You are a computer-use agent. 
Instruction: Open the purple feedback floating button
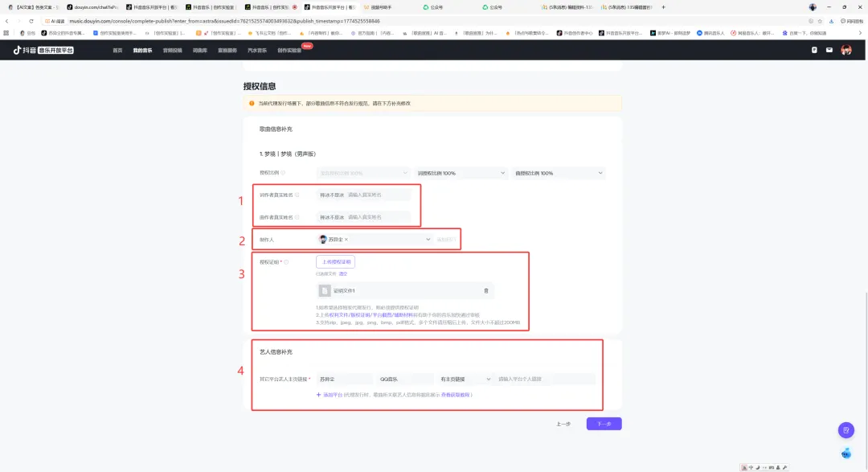tap(845, 430)
